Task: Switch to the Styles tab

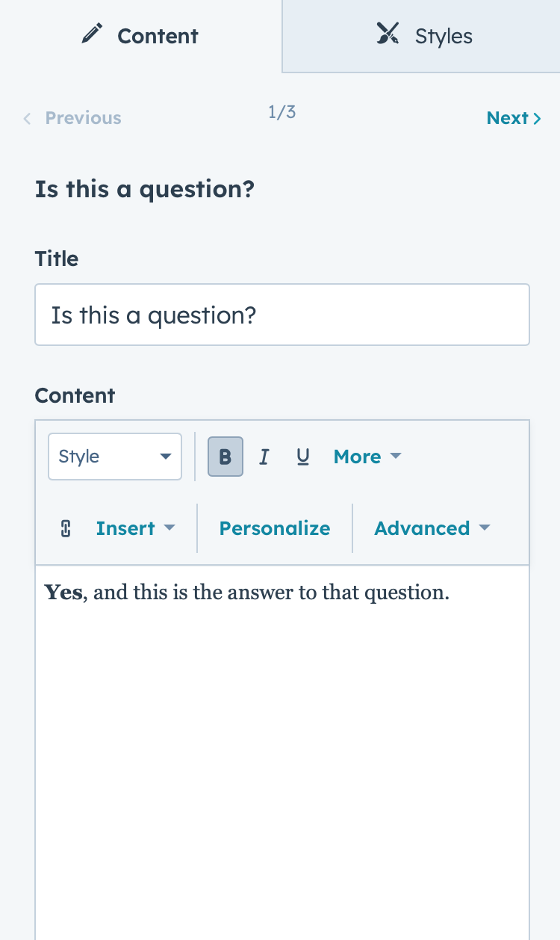Action: [x=421, y=36]
